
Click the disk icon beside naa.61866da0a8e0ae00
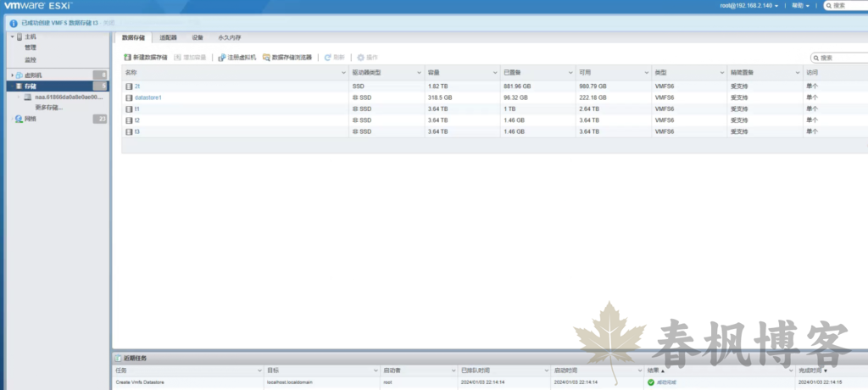(28, 97)
